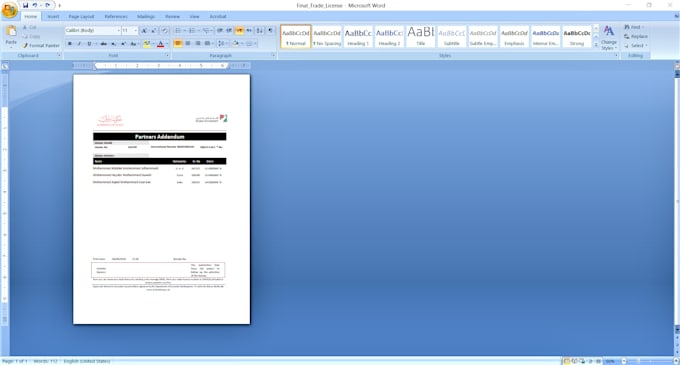Toggle Subscript formatting

113,43
